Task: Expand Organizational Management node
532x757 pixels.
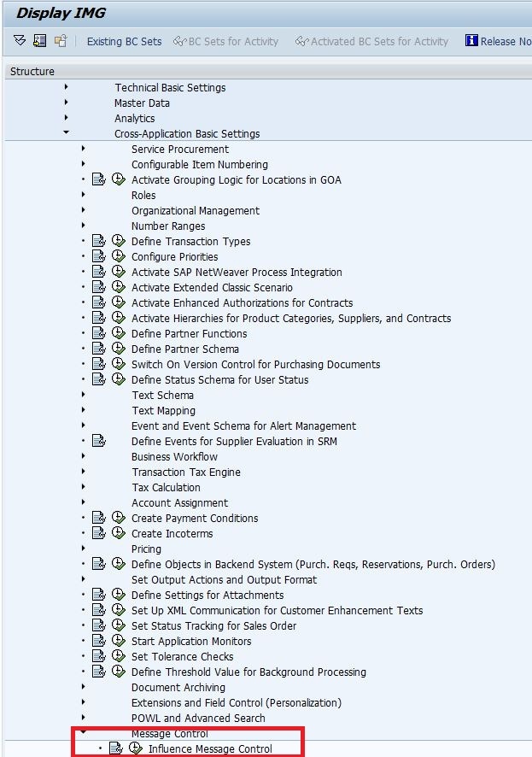Action: click(84, 210)
